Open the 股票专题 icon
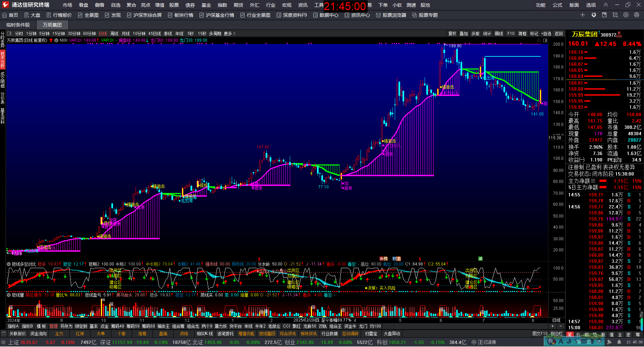The height and width of the screenshot is (347, 644). [415, 15]
